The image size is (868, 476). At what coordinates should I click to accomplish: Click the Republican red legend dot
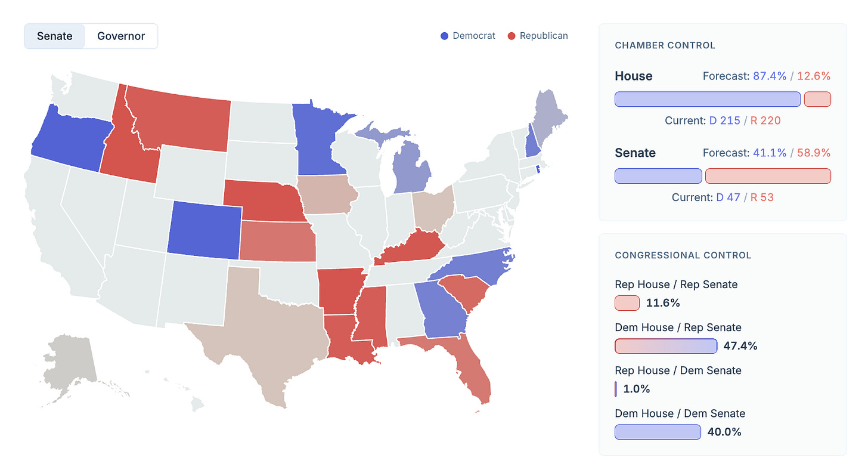pyautogui.click(x=511, y=36)
